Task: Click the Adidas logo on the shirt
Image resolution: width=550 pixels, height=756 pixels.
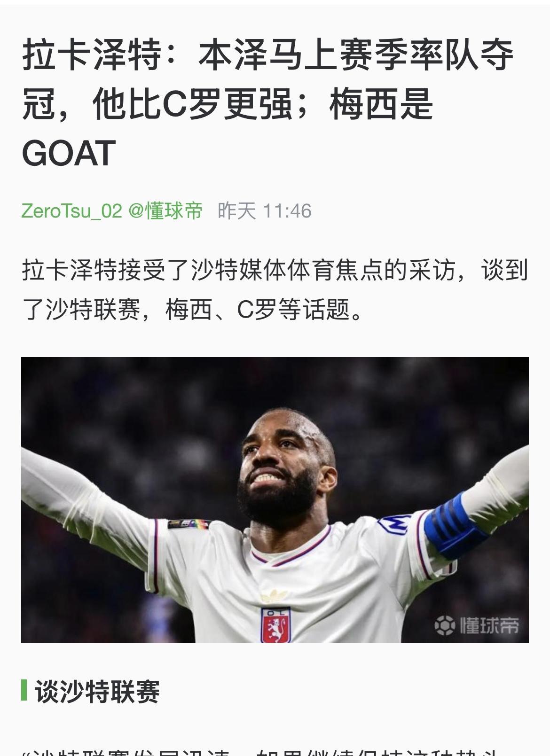Action: pyautogui.click(x=274, y=596)
